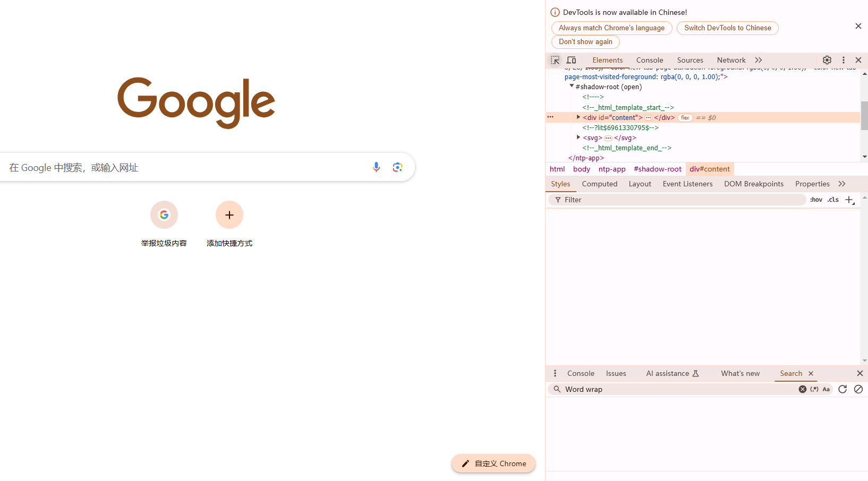Click the ellipsis inside svg node

608,138
